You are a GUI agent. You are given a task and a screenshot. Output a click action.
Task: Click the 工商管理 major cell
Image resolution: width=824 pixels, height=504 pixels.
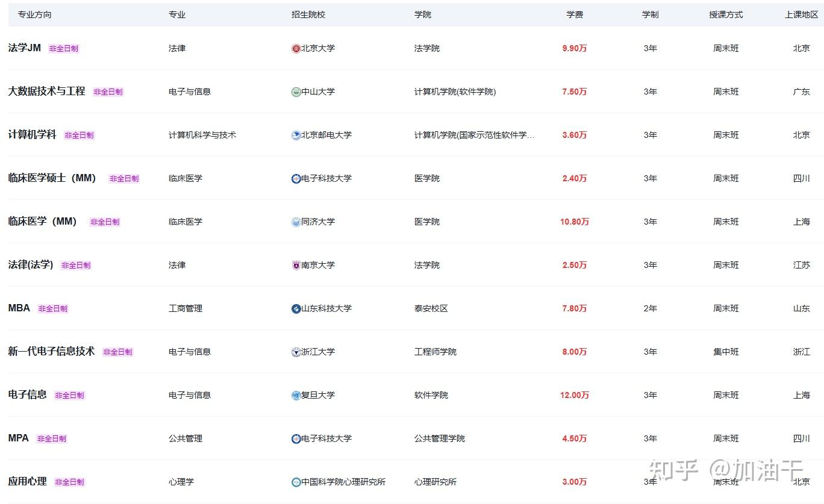pos(186,308)
